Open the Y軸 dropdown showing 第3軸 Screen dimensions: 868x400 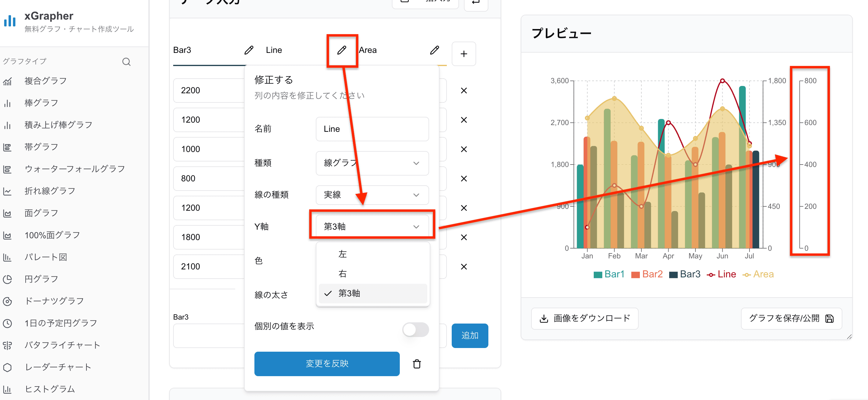pyautogui.click(x=372, y=226)
